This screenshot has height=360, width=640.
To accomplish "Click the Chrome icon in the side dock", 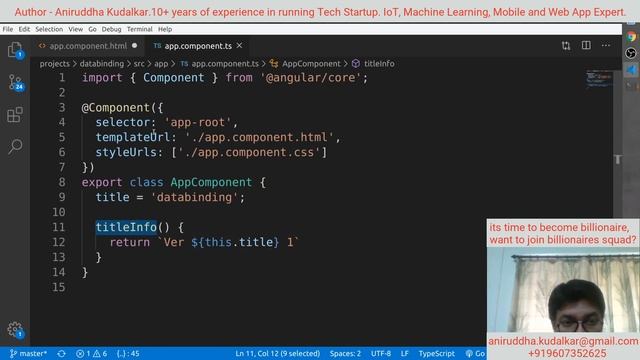I will [631, 37].
